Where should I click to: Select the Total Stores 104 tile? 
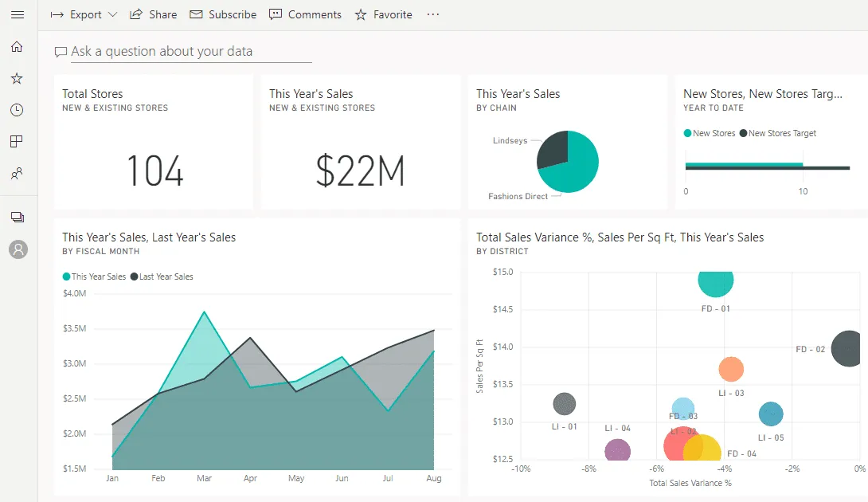(x=154, y=142)
